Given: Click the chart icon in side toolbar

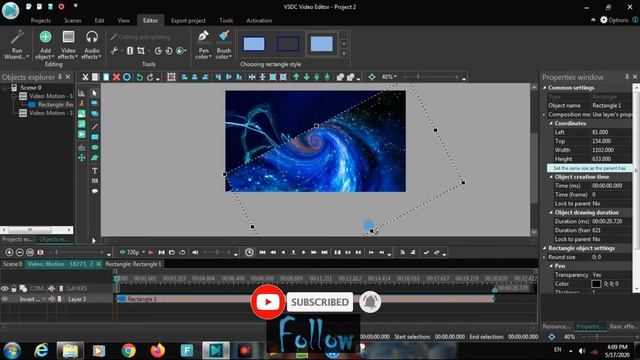Looking at the screenshot, I should pos(82,93).
